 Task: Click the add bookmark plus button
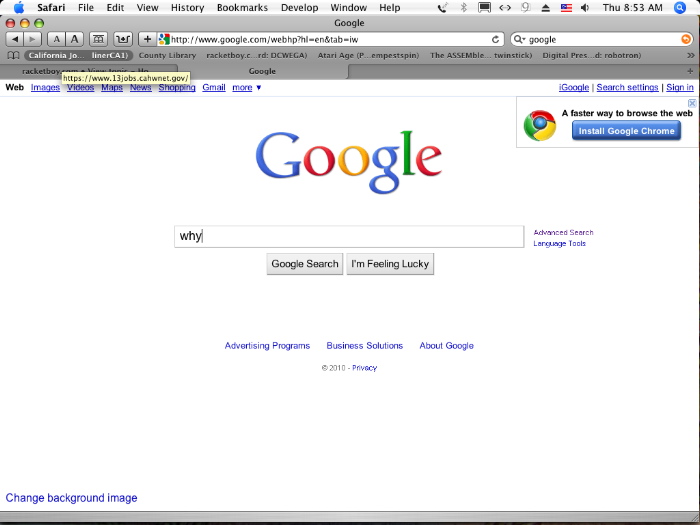point(147,39)
